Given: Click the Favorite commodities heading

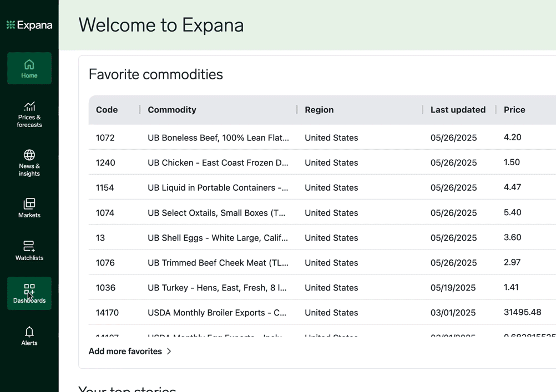Looking at the screenshot, I should tap(156, 74).
